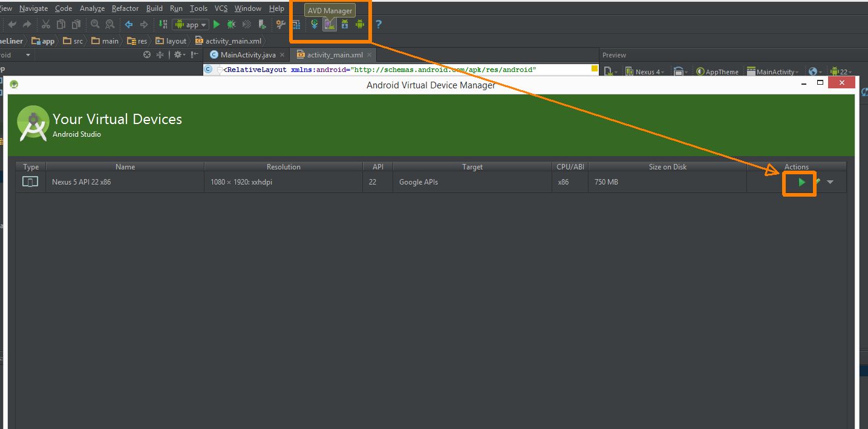Click Sync Project with Gradle Files icon
868x429 pixels.
315,24
